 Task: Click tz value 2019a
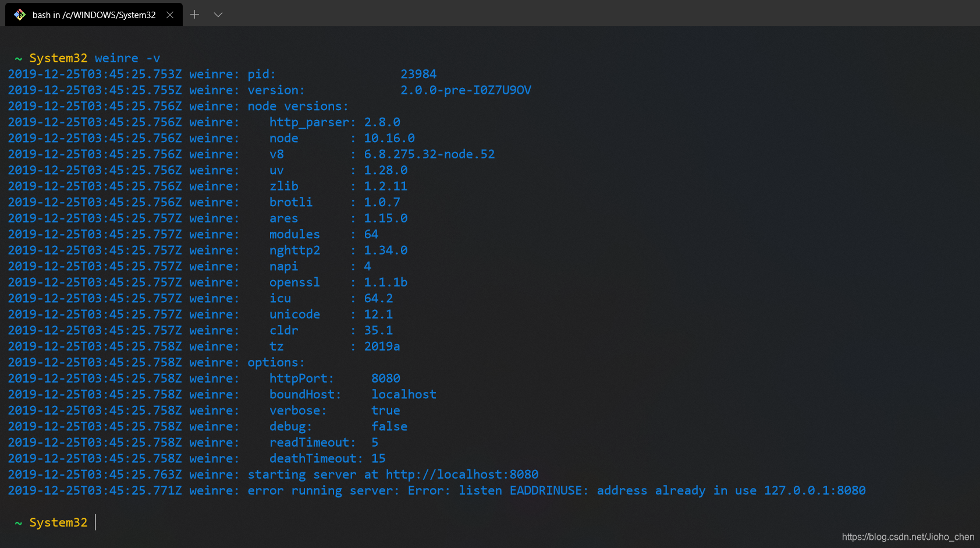point(382,347)
